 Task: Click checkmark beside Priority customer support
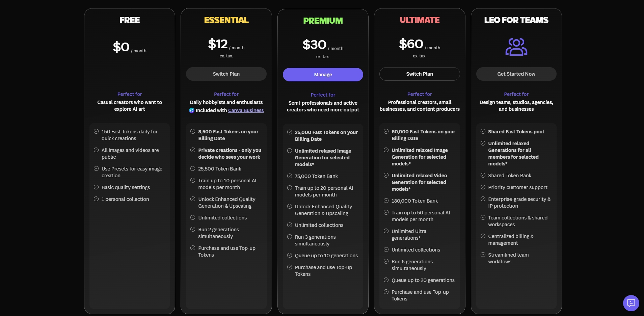pos(483,187)
